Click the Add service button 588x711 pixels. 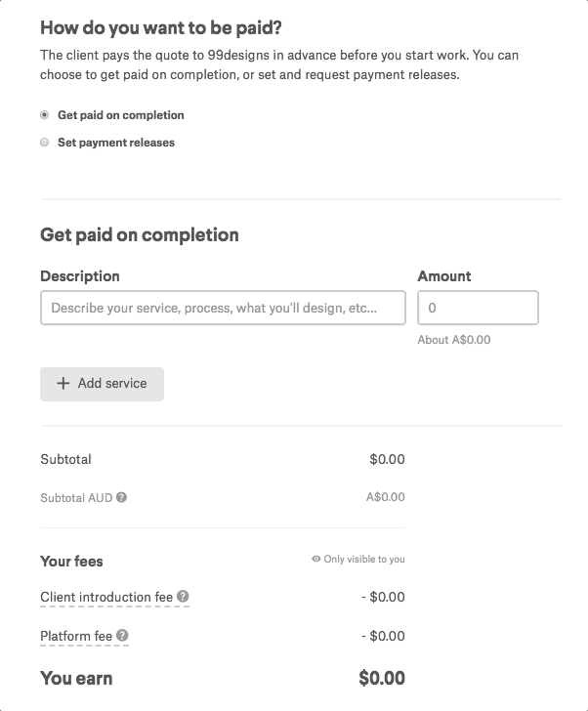[102, 384]
